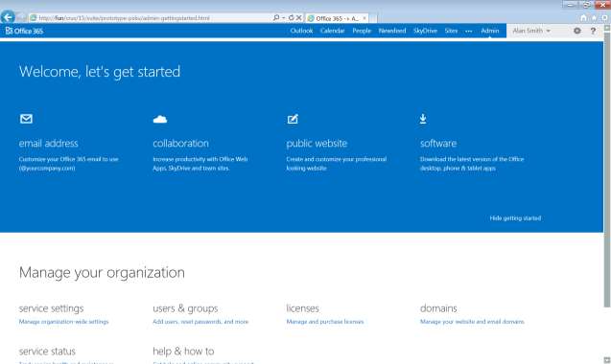Click the browser favorites star icon

(x=594, y=18)
